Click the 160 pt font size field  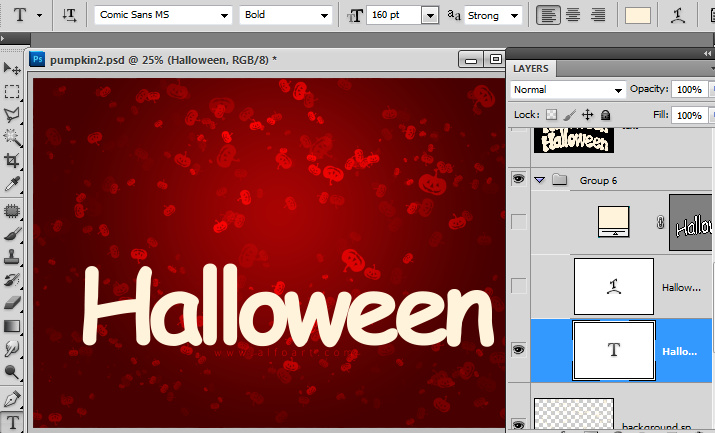[x=393, y=16]
